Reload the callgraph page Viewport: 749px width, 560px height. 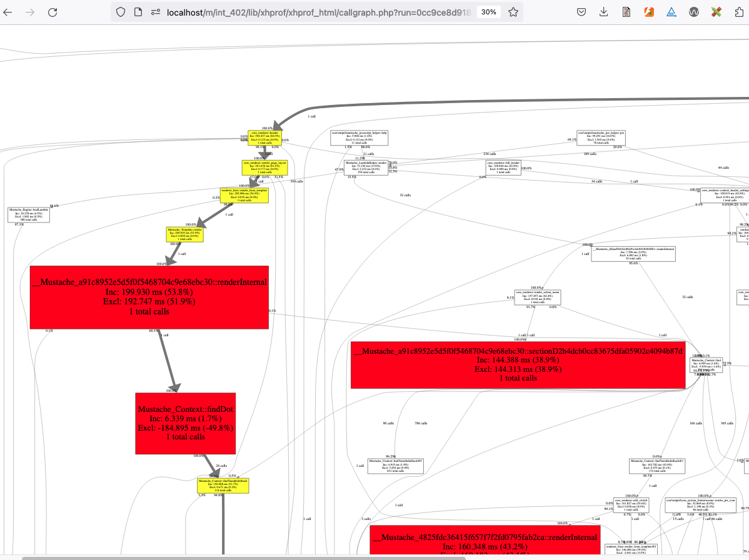[53, 12]
